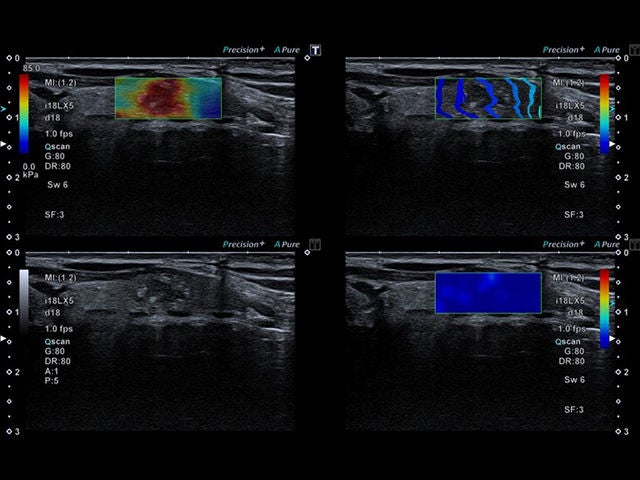Click the white triangle marker beside the grayscale bar
The image size is (640, 480).
pos(3,339)
